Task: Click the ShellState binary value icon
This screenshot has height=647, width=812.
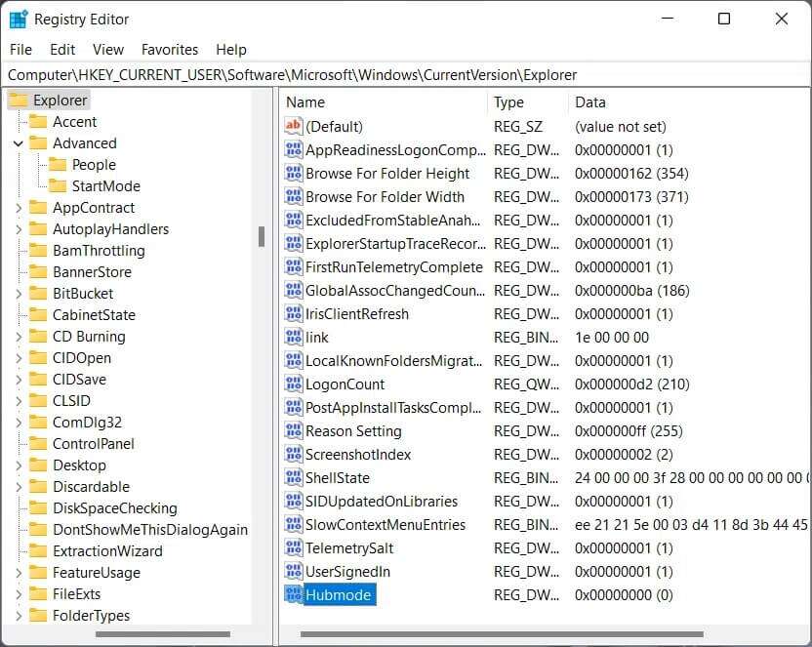Action: click(293, 477)
